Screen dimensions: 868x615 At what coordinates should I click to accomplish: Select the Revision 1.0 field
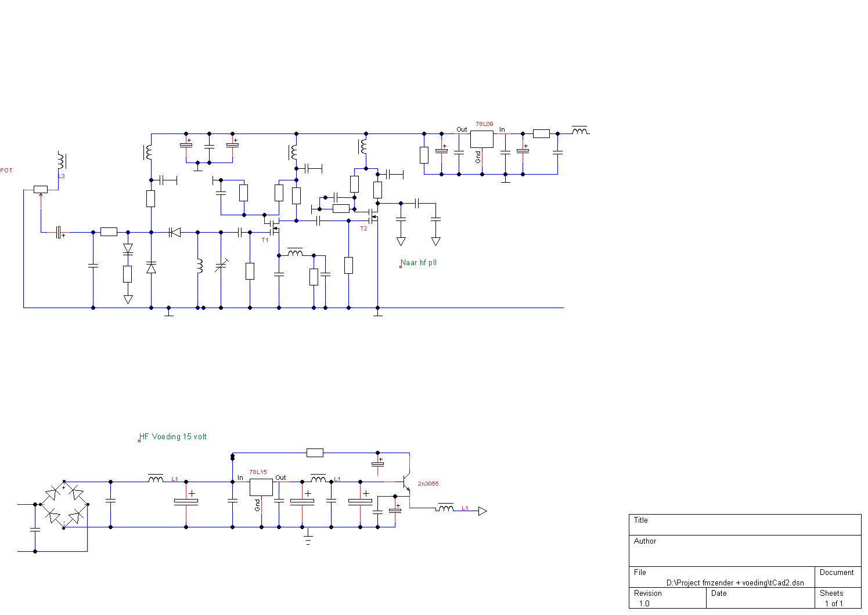click(667, 598)
